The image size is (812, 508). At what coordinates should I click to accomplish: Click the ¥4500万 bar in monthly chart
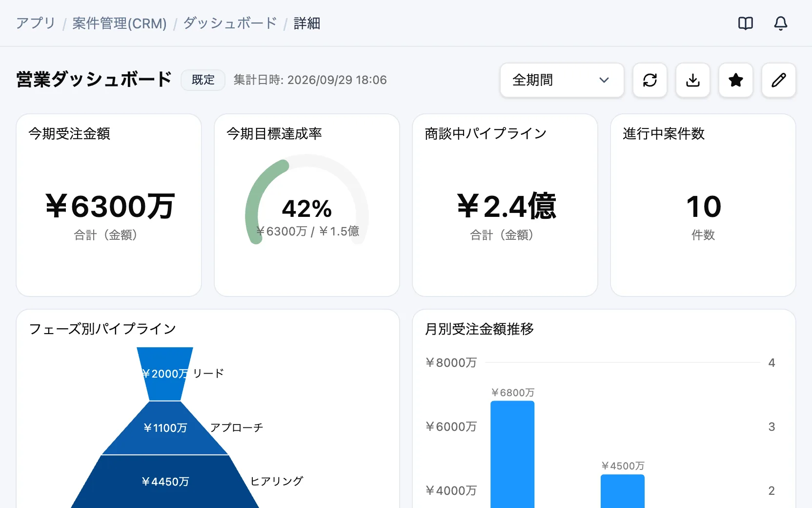(623, 491)
